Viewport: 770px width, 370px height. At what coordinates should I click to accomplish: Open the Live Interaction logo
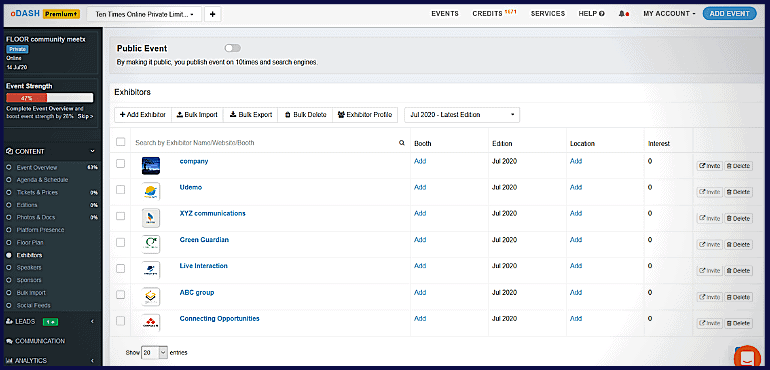151,270
